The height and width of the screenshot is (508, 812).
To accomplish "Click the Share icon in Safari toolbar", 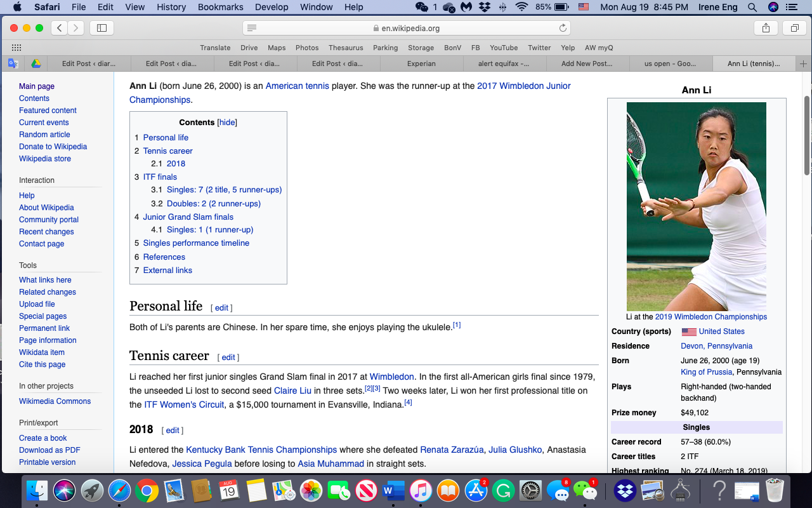I will click(x=766, y=28).
